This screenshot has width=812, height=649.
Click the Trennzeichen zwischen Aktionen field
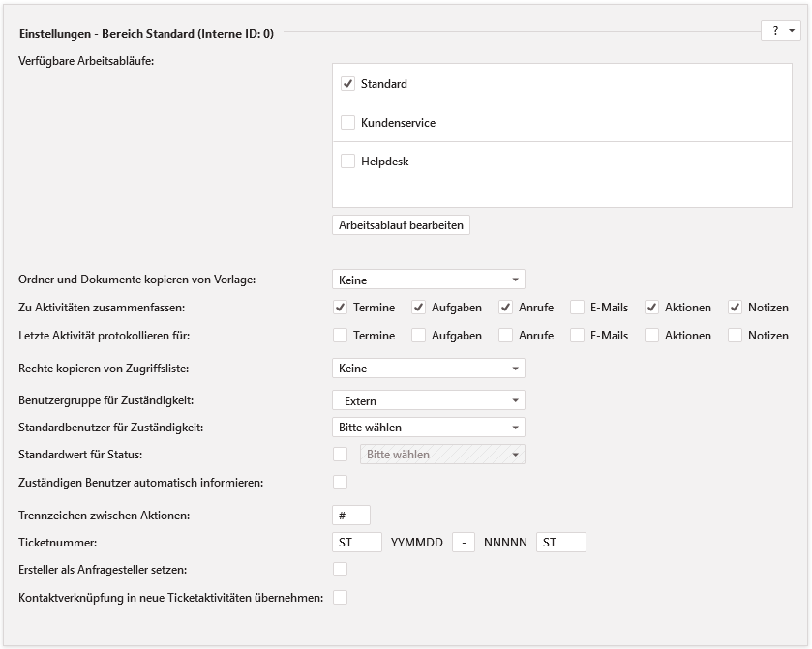(x=350, y=516)
